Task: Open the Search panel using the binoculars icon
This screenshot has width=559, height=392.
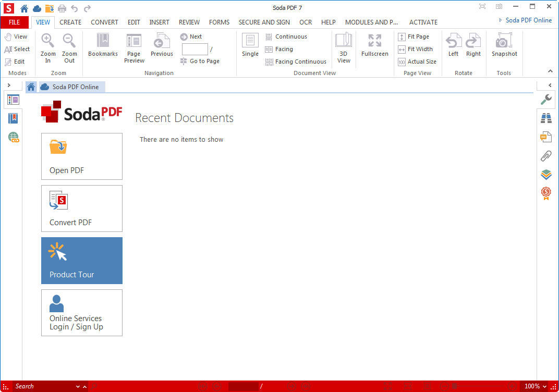Action: tap(546, 118)
